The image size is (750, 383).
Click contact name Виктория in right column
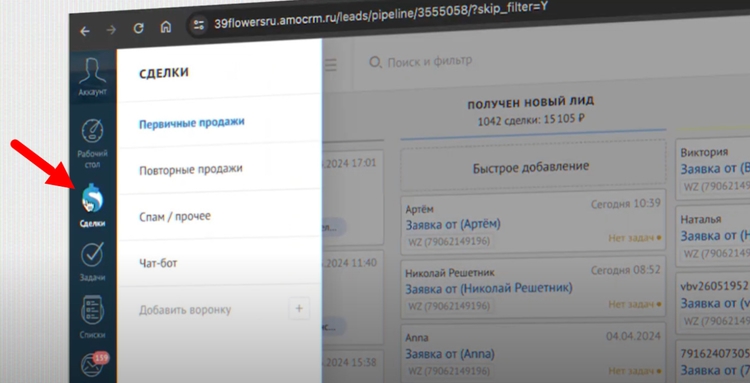tap(705, 152)
